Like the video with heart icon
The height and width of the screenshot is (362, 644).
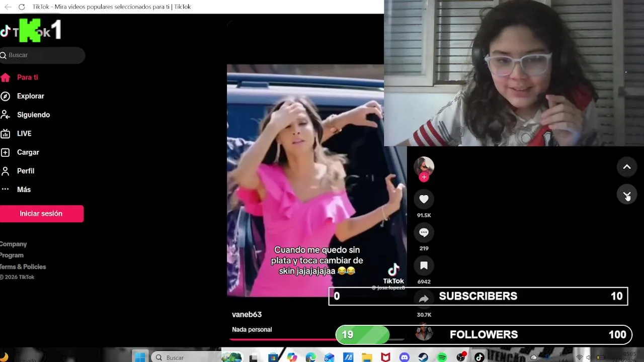tap(424, 199)
